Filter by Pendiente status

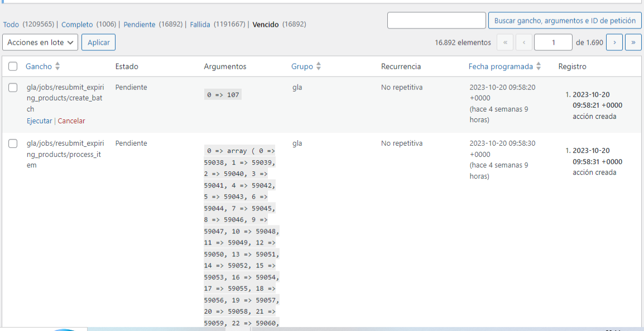139,25
